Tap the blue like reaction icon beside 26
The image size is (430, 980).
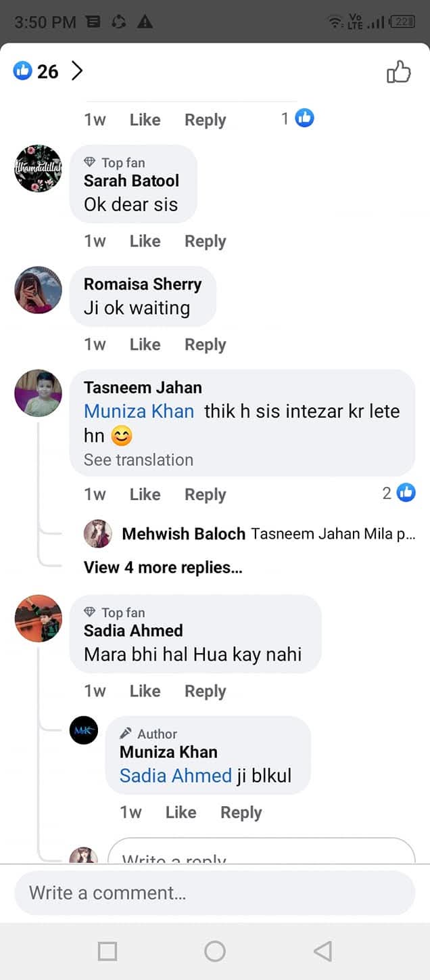click(23, 70)
